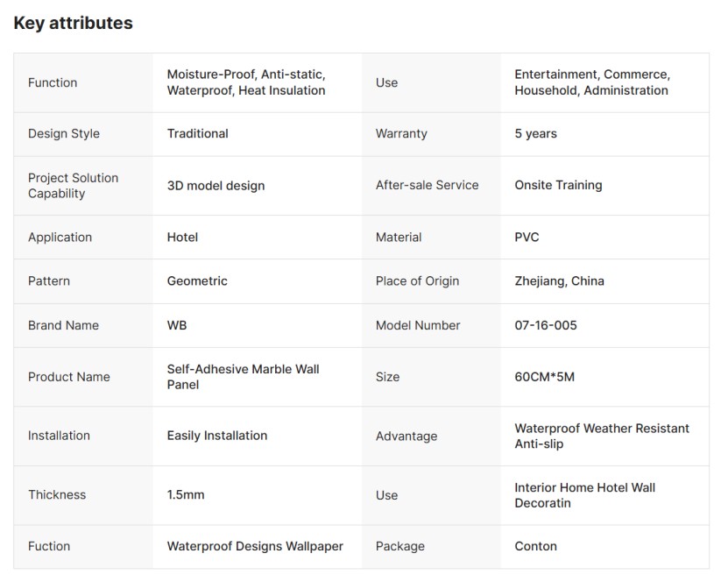Click the WB brand name value

[x=177, y=325]
